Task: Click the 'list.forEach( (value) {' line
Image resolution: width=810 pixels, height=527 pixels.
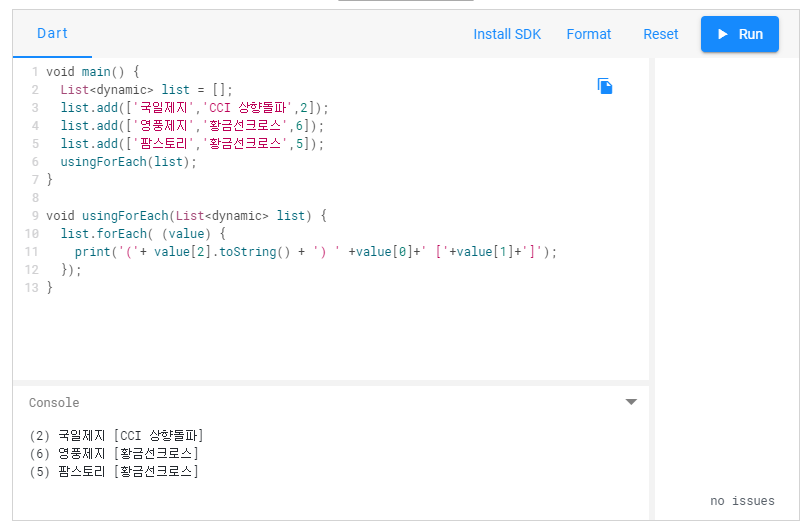Action: [x=143, y=234]
